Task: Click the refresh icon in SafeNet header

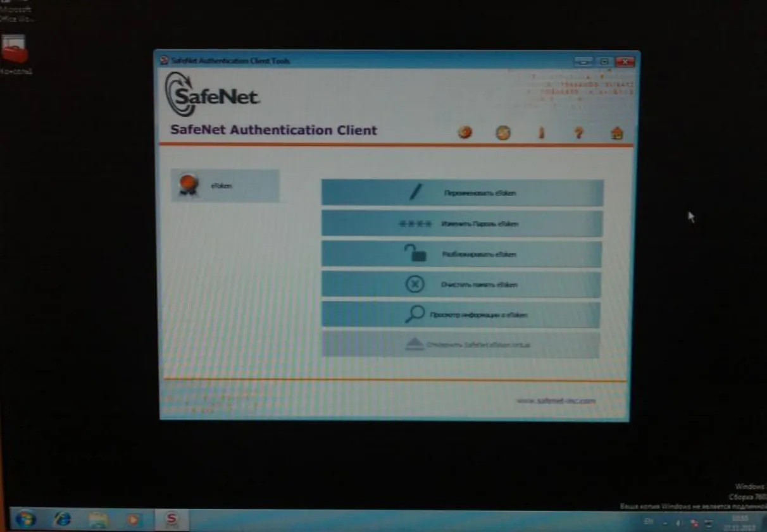Action: tap(503, 132)
